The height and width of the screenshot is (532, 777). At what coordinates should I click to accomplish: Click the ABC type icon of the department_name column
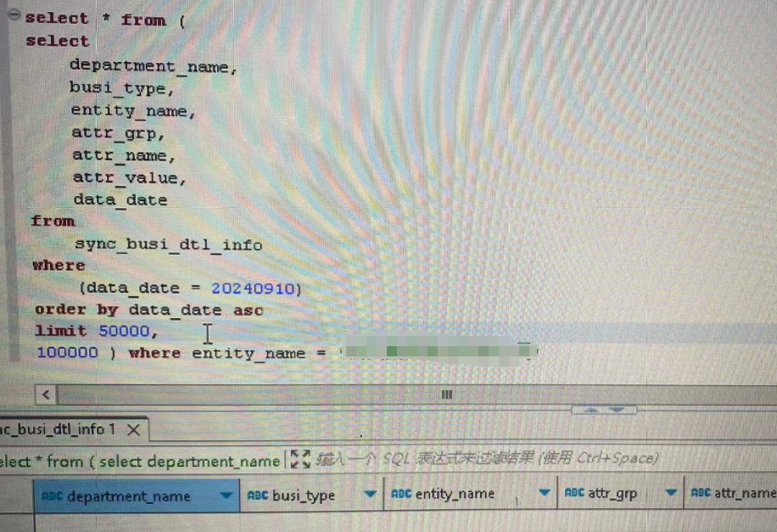[x=52, y=496]
